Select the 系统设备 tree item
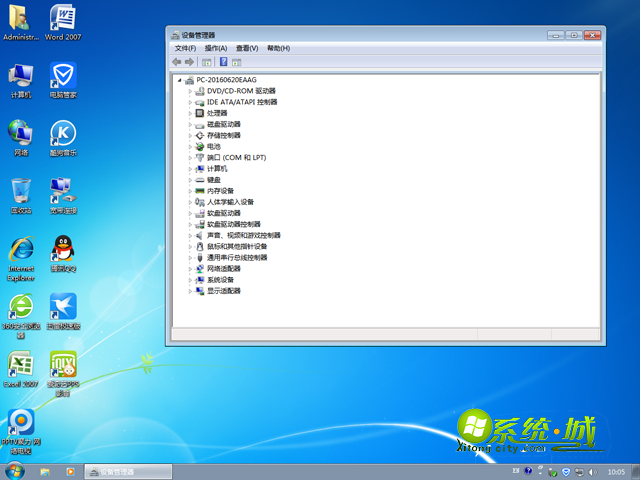Screen dimensions: 640x480 coord(220,280)
